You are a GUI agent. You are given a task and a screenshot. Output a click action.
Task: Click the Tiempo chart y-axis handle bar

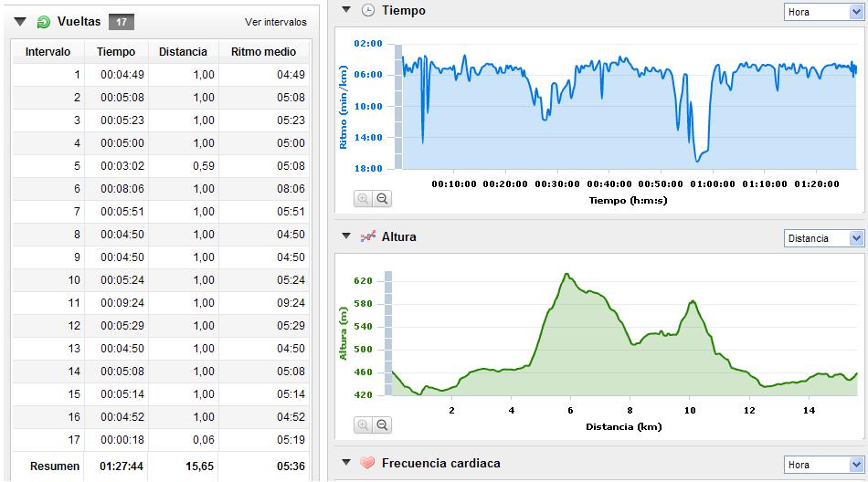[x=398, y=106]
